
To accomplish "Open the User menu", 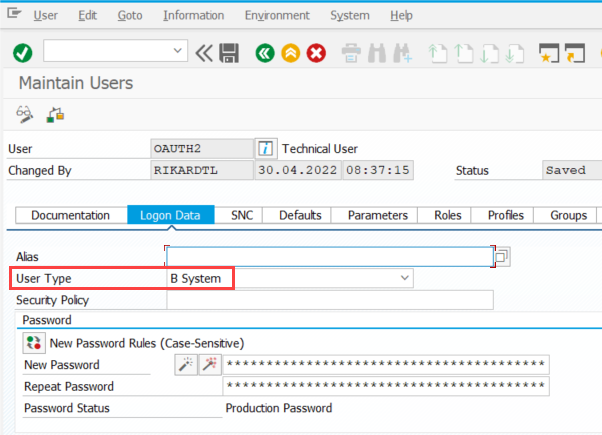I will (x=45, y=15).
